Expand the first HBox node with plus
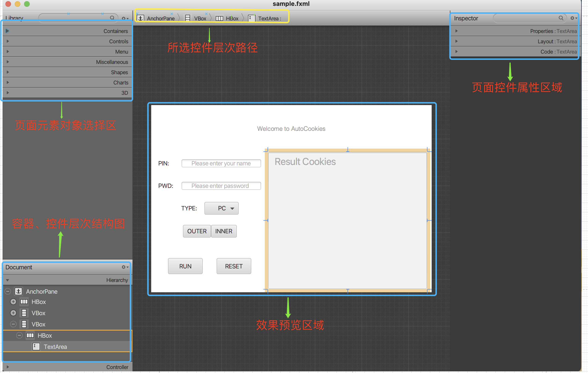The height and width of the screenshot is (373, 588). point(13,302)
